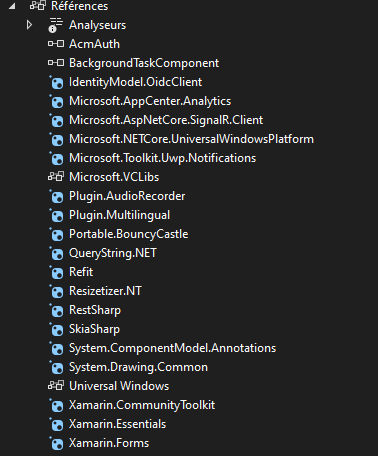Select the Universal Windows reference
This screenshot has width=378, height=456.
pos(119,386)
